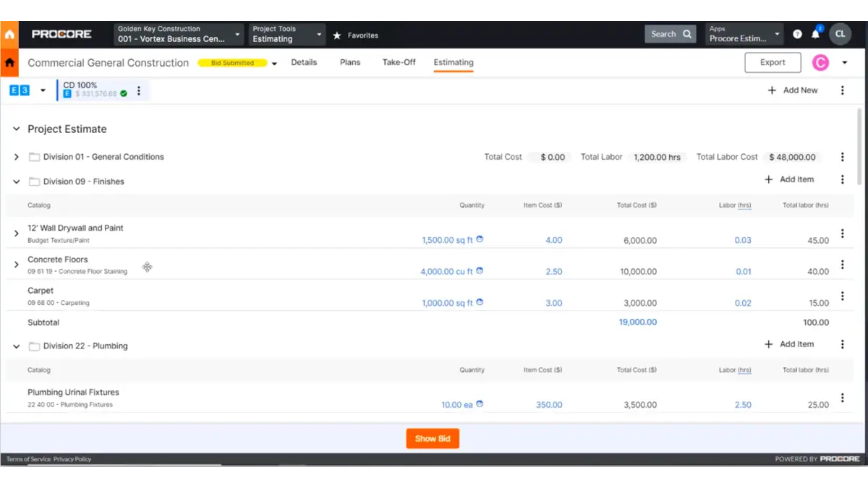
Task: Click the Show Bid button
Action: tap(433, 439)
